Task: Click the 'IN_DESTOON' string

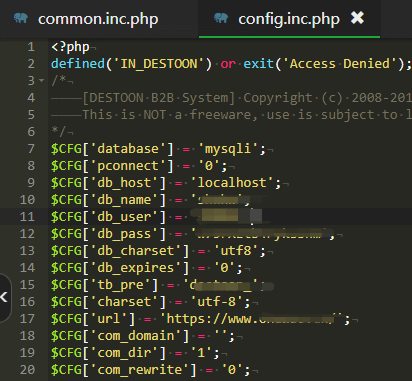Action: [x=159, y=64]
